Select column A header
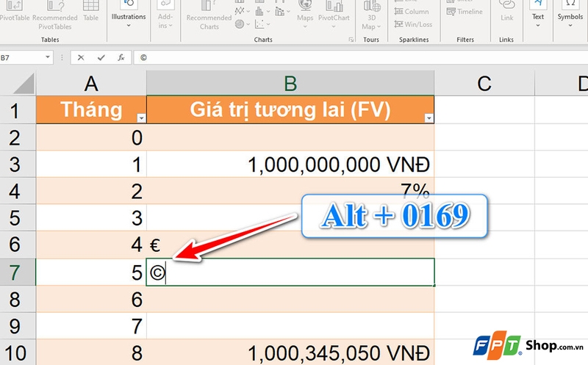The image size is (588, 365). point(91,83)
